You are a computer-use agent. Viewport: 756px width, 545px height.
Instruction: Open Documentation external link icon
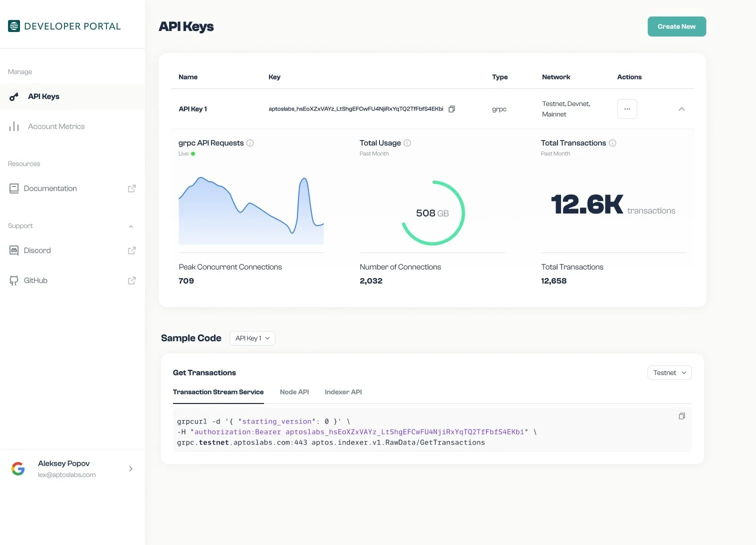pos(132,188)
